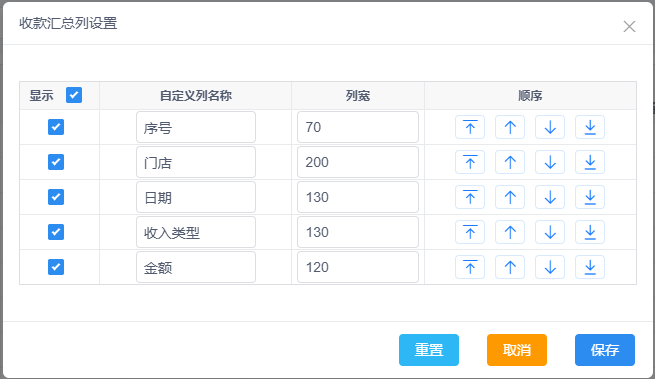Save settings with 保存 button

point(605,350)
